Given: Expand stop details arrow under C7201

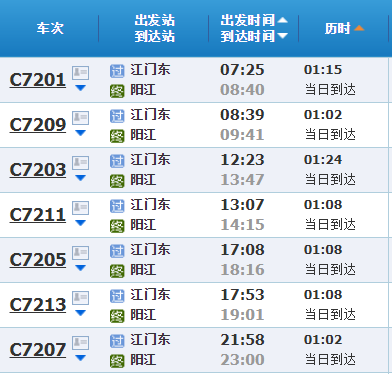Looking at the screenshot, I should 80,88.
